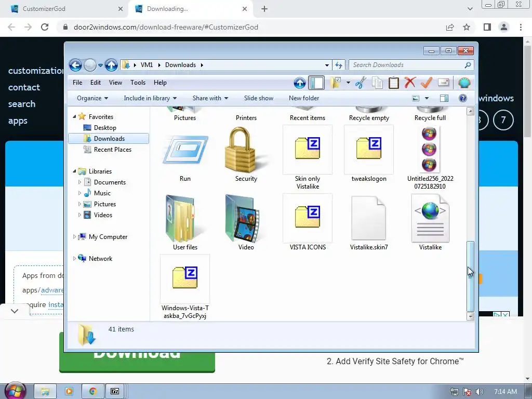Expand the Network node

(74, 259)
